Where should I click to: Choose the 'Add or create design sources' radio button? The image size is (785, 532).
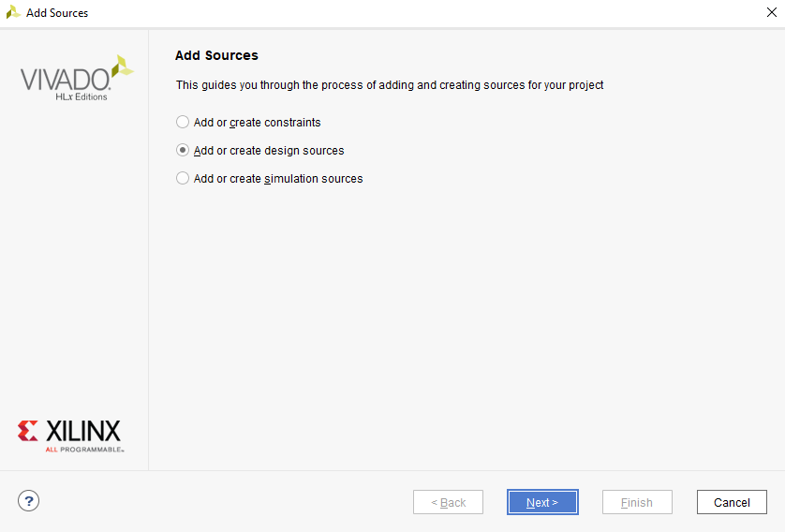point(183,150)
